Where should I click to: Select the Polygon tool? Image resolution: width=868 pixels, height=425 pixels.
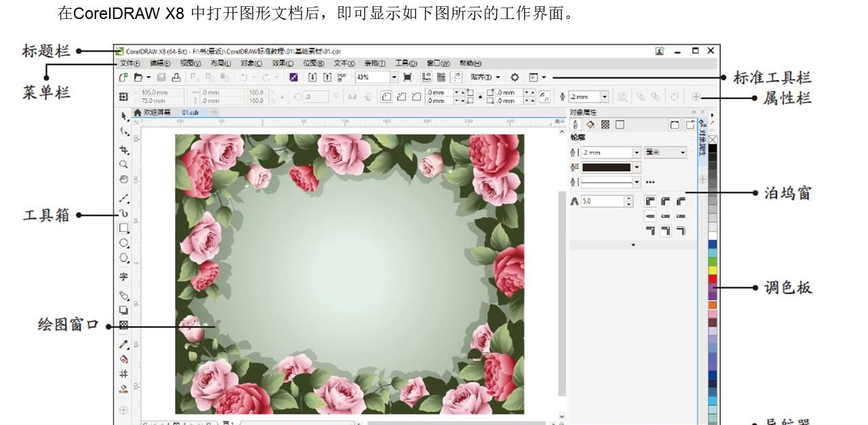123,258
